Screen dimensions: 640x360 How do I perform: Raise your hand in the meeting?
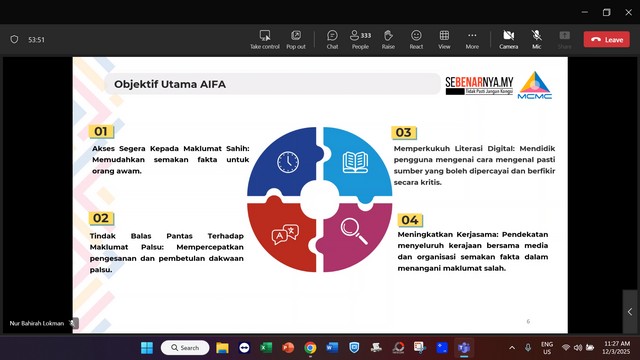coord(388,40)
